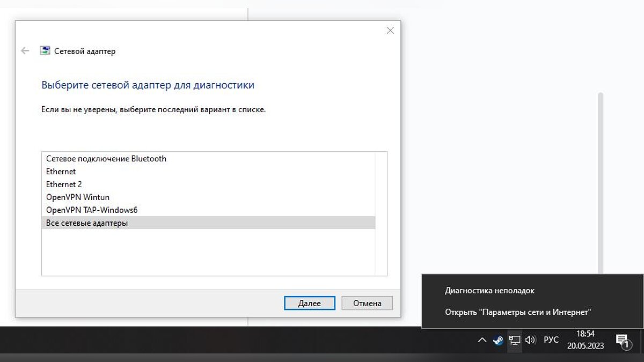This screenshot has height=362, width=644.
Task: Click the volume speaker icon in the tray
Action: [x=531, y=340]
